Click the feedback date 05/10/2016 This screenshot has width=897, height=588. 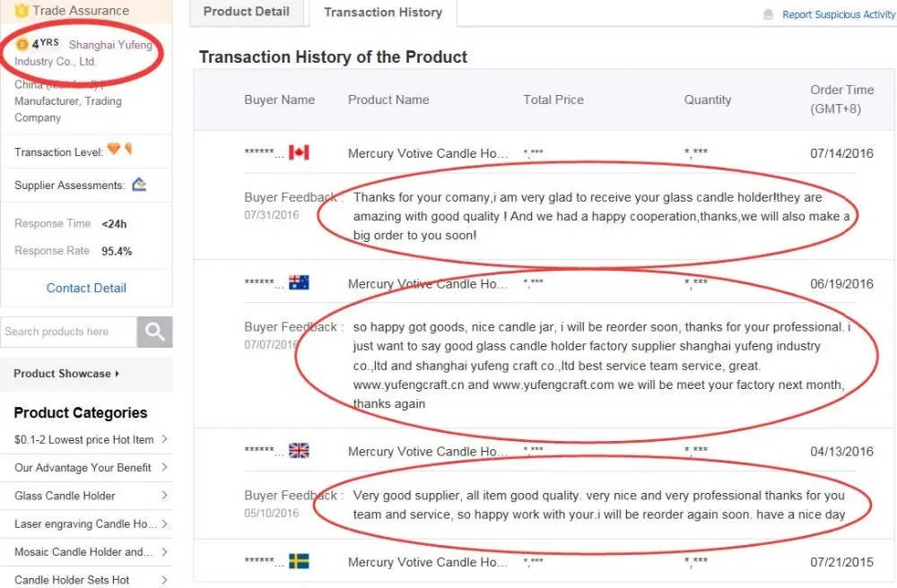point(272,513)
